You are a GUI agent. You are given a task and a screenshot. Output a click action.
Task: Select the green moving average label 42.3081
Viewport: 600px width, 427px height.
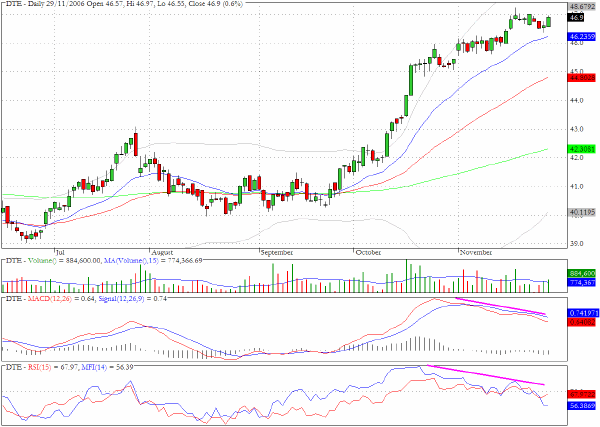point(582,149)
